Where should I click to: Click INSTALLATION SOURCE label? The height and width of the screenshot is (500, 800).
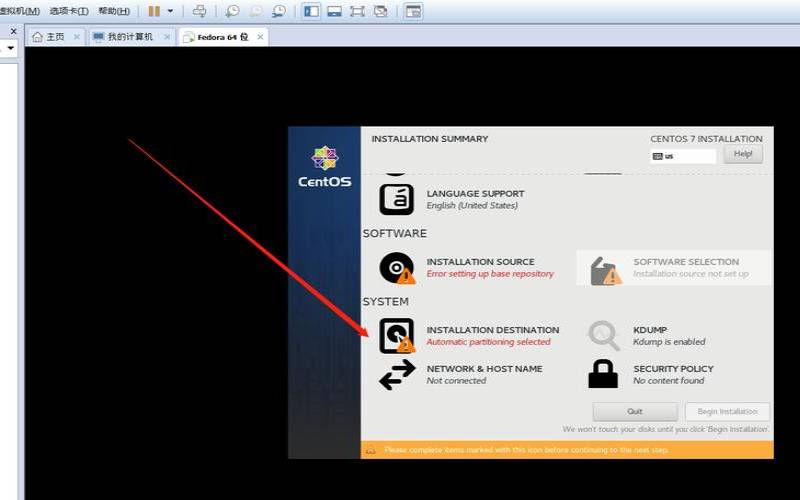click(x=481, y=262)
